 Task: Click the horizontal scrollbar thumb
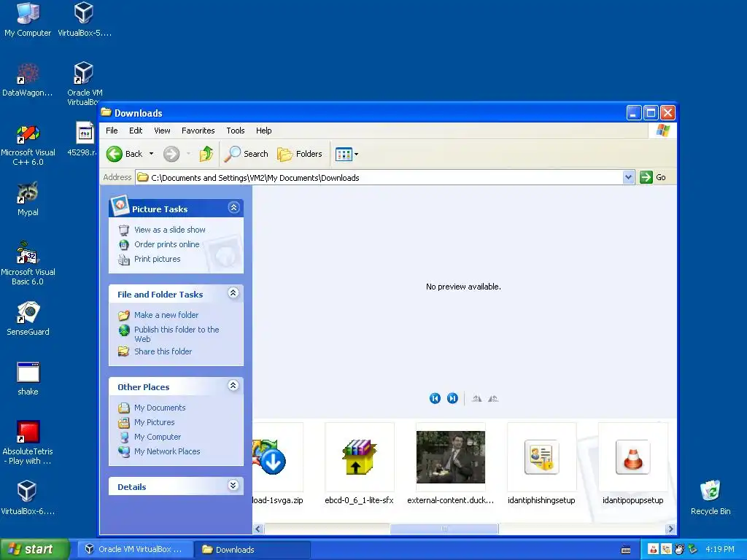pos(444,529)
